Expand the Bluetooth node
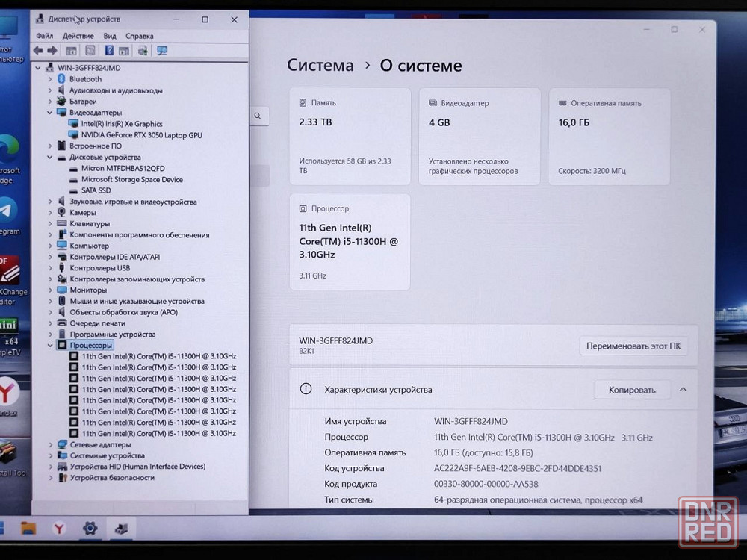747x560 pixels. 50,79
